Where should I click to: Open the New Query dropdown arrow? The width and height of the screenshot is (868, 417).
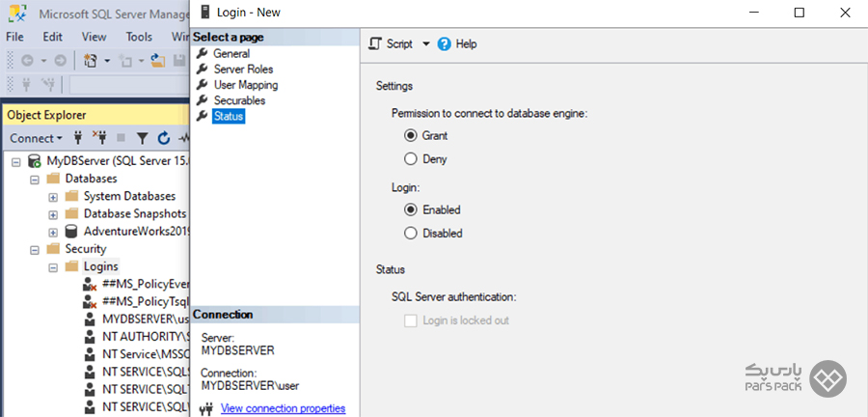pos(107,61)
